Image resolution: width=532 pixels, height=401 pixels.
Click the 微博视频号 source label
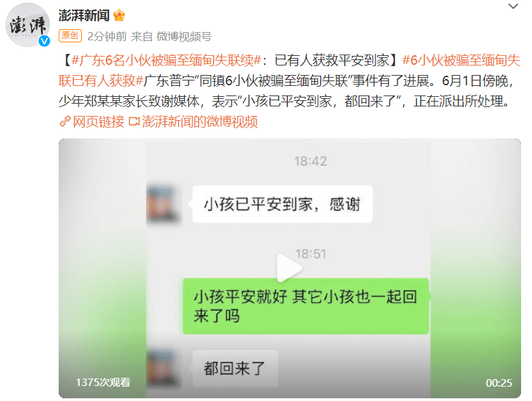(184, 36)
